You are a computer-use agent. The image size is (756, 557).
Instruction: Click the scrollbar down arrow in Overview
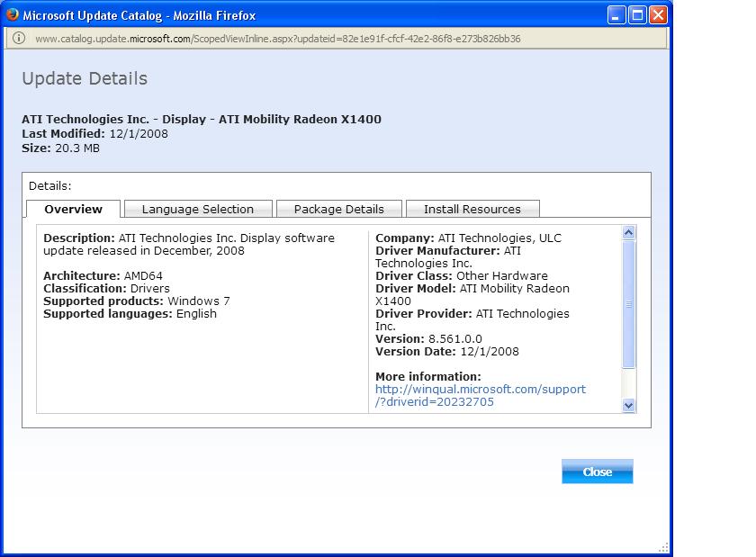tap(628, 405)
